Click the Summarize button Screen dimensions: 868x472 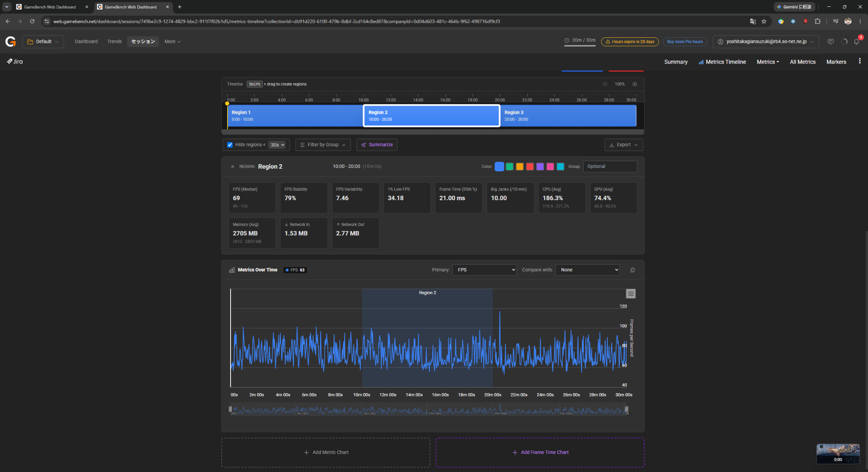click(x=377, y=145)
